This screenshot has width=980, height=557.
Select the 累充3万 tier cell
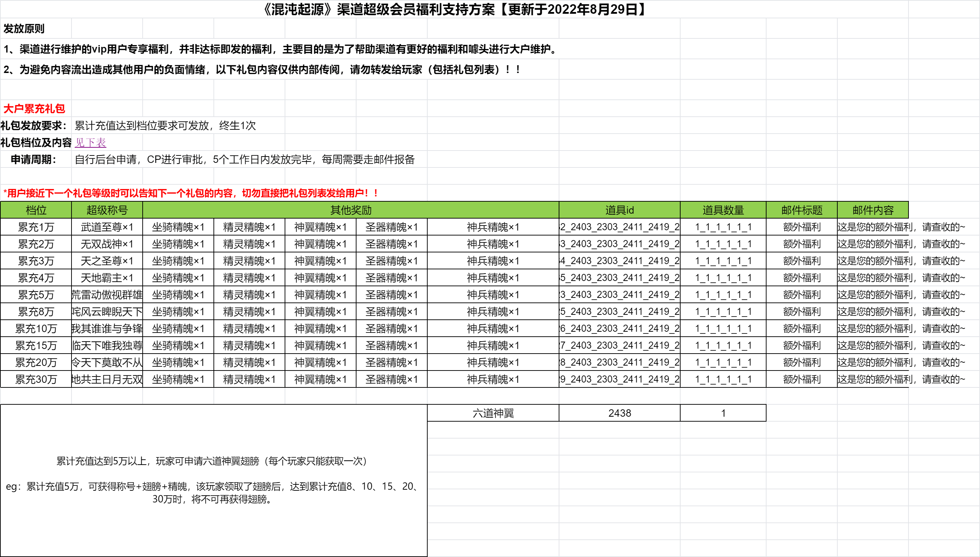point(36,261)
